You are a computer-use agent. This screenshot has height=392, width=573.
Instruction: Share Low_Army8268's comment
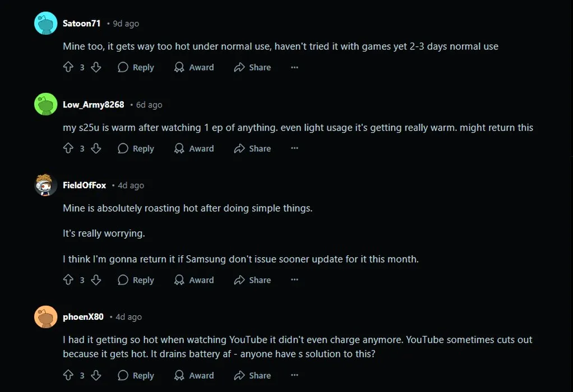252,148
